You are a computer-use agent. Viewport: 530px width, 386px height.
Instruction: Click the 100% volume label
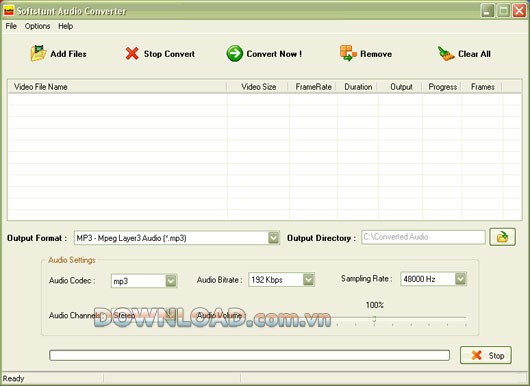coord(375,305)
